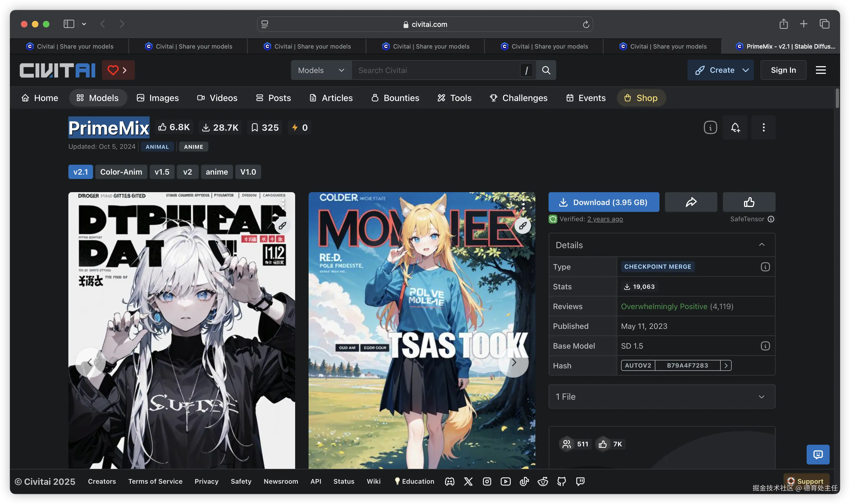
Task: Click the search magnifier in the search bar
Action: (x=546, y=70)
